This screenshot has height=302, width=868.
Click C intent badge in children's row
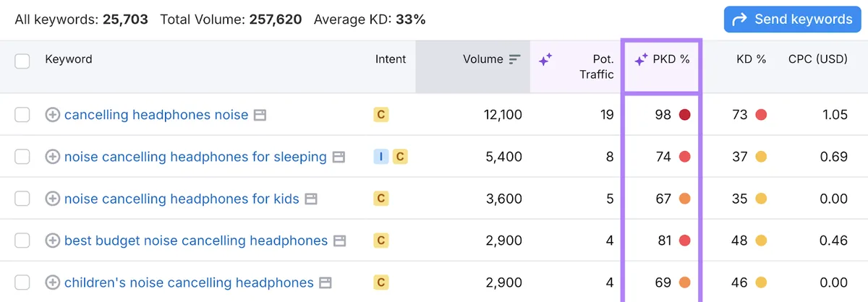(381, 282)
